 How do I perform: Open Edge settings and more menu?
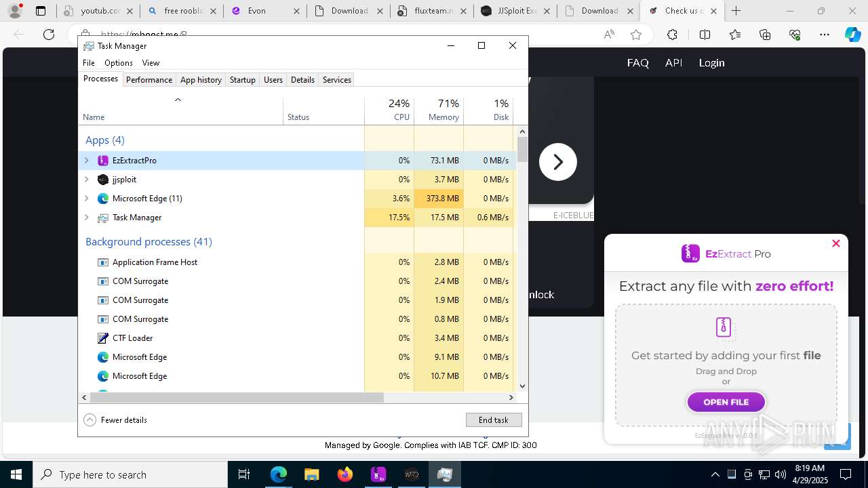(x=825, y=35)
